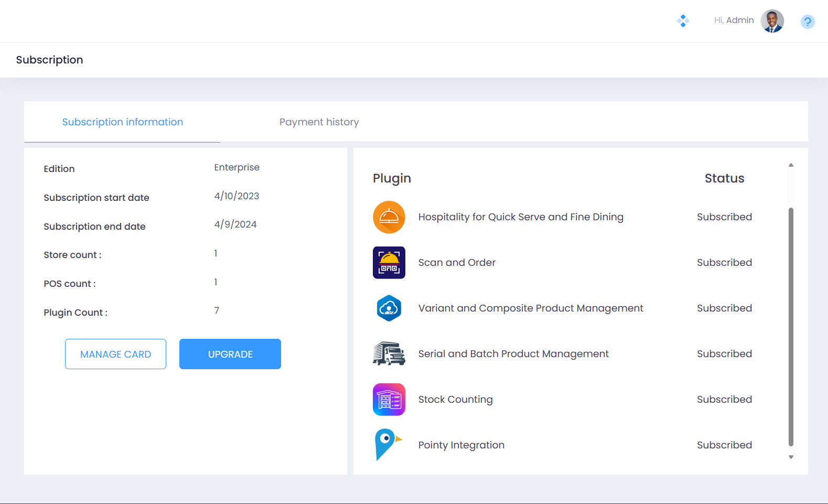Click the Pointy Integration plugin name
Image resolution: width=828 pixels, height=504 pixels.
pos(461,445)
